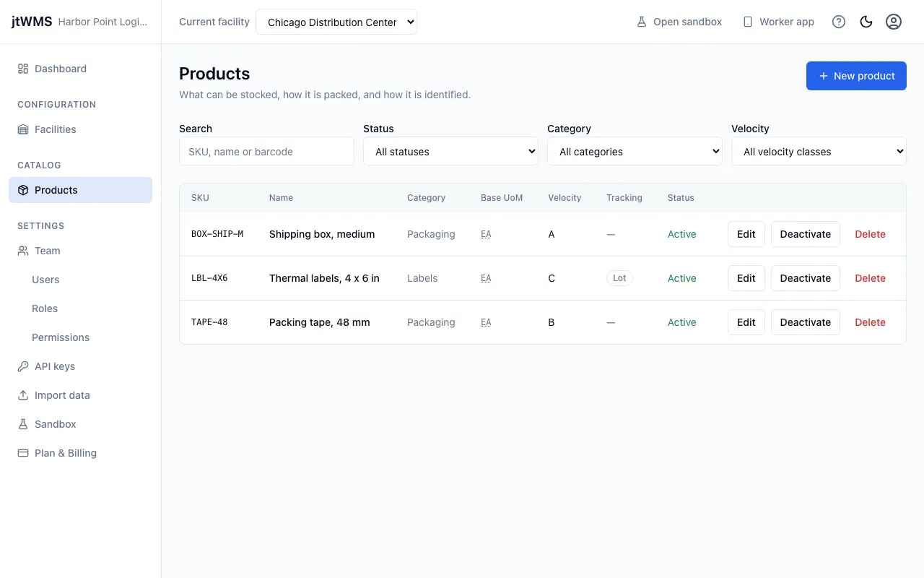This screenshot has height=578, width=924.
Task: Click the SKU column header
Action: 200,197
